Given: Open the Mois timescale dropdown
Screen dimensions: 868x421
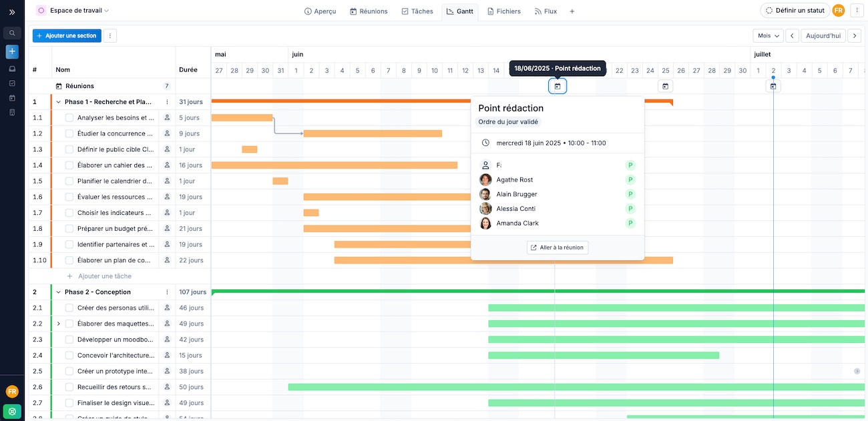Looking at the screenshot, I should (x=768, y=36).
